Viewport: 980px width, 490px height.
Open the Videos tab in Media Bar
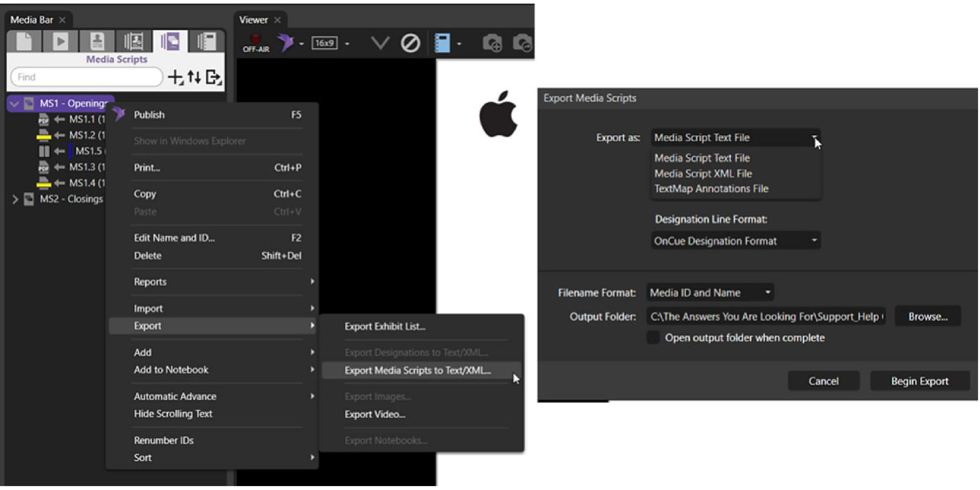(x=61, y=42)
